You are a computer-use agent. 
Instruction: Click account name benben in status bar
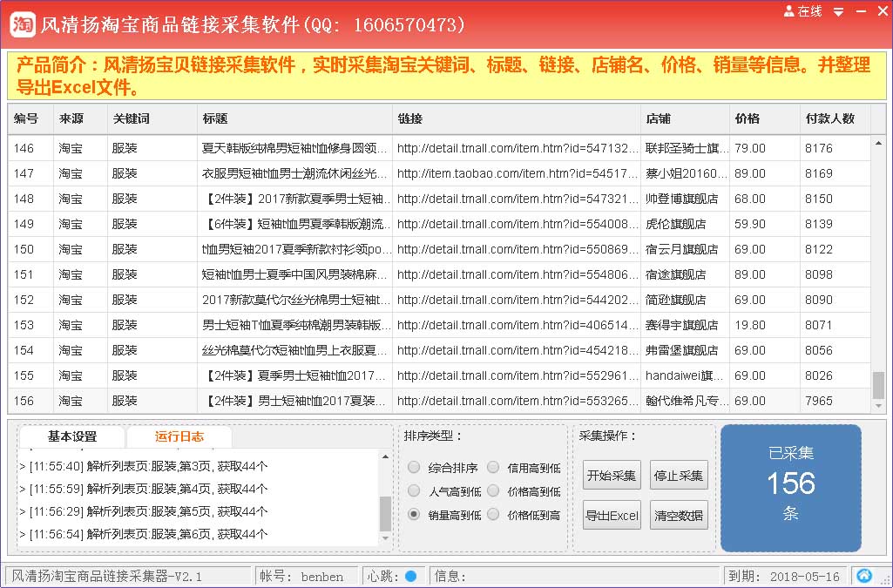[322, 577]
